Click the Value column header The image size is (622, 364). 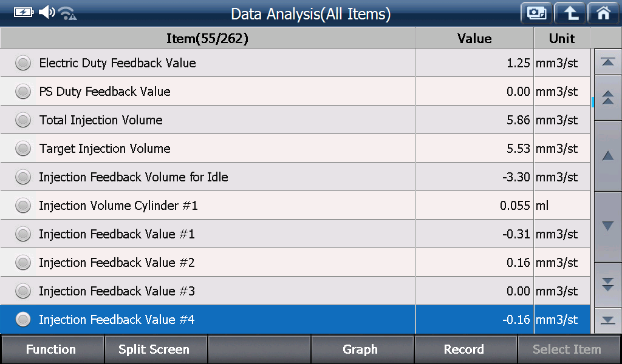[474, 38]
